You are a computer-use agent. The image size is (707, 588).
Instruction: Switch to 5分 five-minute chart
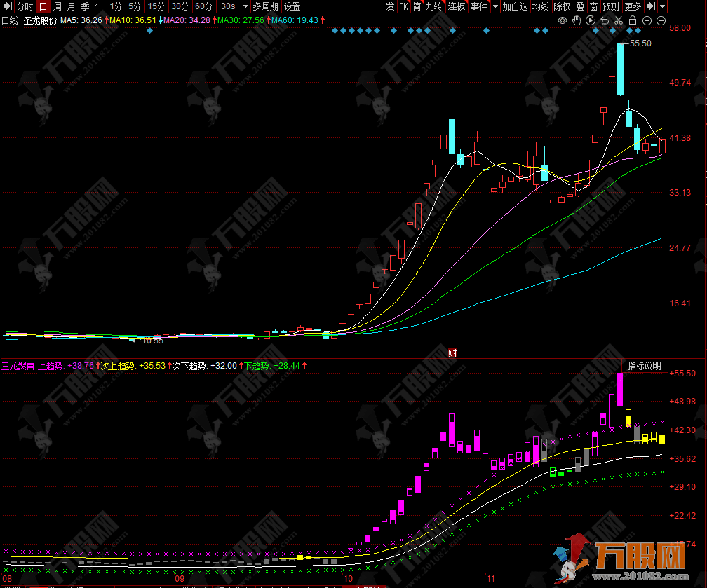point(135,6)
